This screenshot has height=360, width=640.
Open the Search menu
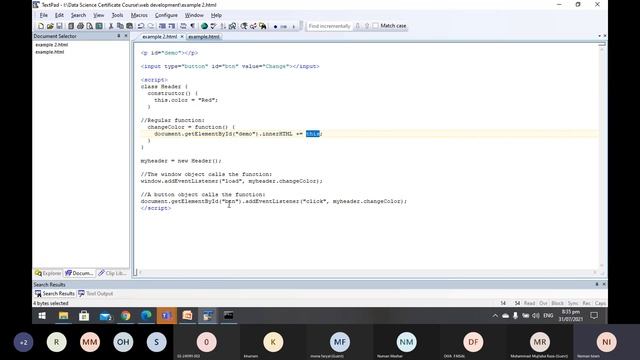[x=78, y=15]
